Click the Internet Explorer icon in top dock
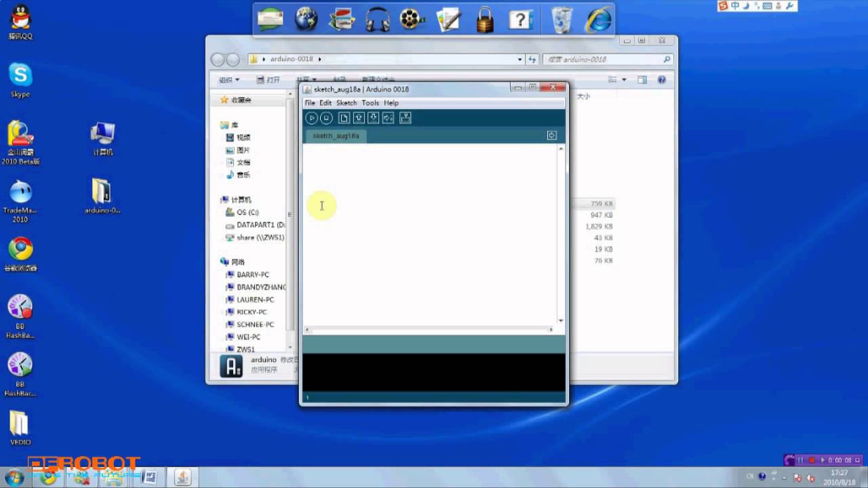Viewport: 868px width, 488px height. pyautogui.click(x=598, y=19)
